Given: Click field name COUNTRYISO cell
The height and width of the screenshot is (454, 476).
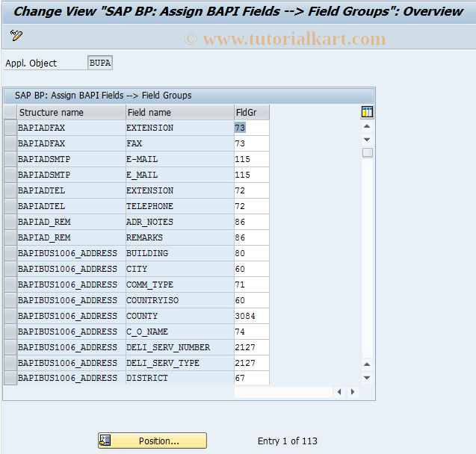Looking at the screenshot, I should pos(179,300).
